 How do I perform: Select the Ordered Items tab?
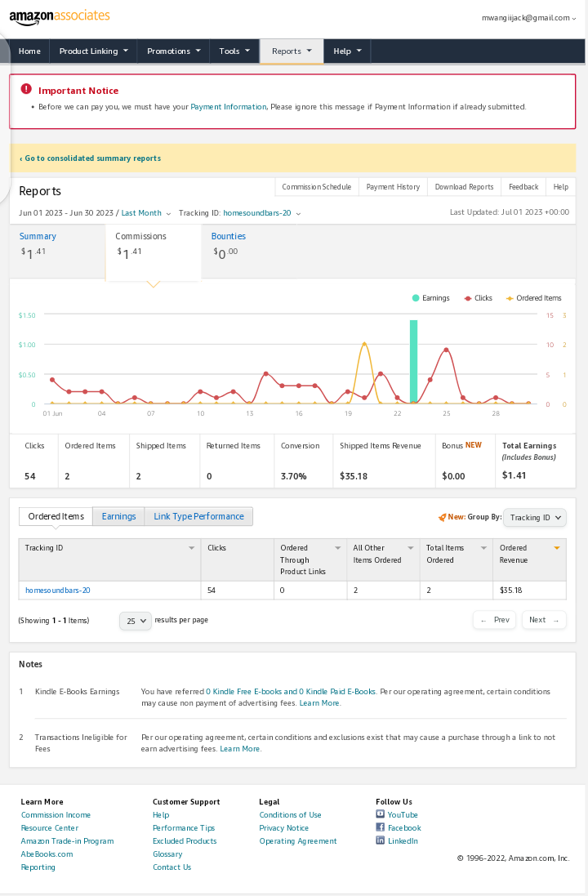coord(56,516)
